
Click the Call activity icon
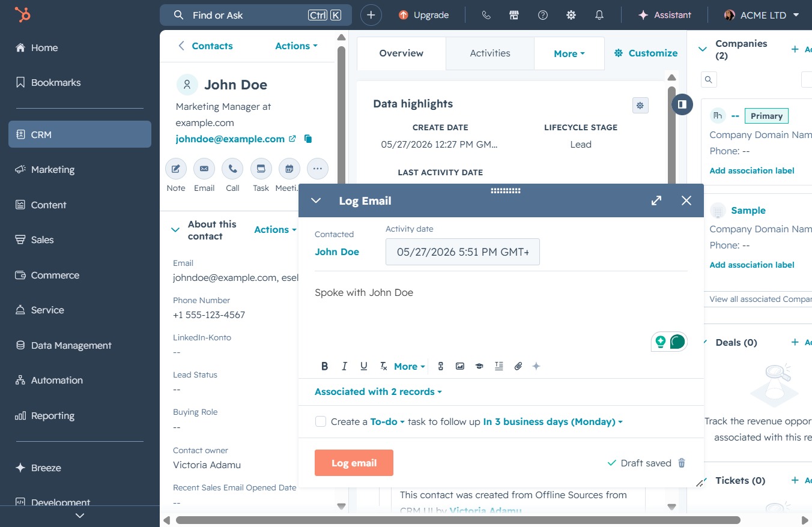click(232, 169)
